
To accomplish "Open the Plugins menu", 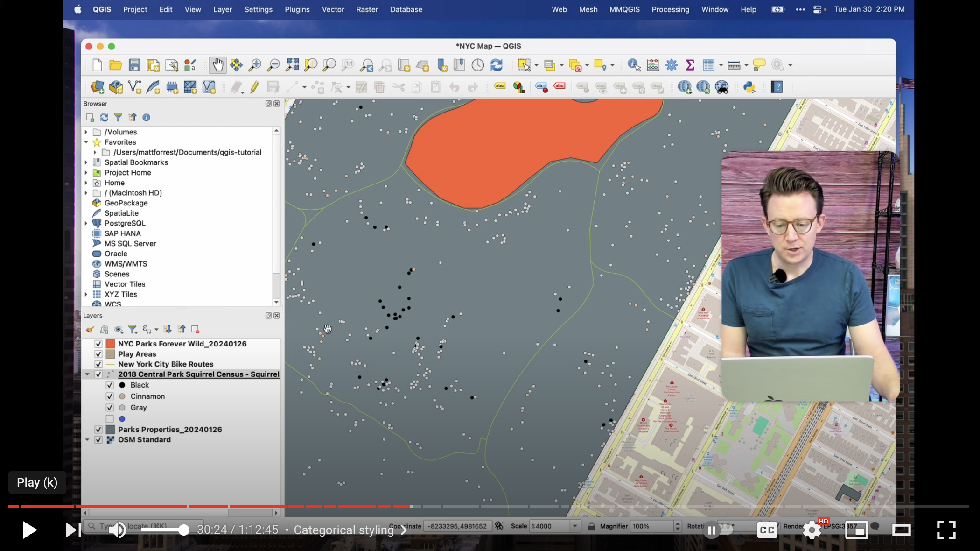I will click(297, 9).
